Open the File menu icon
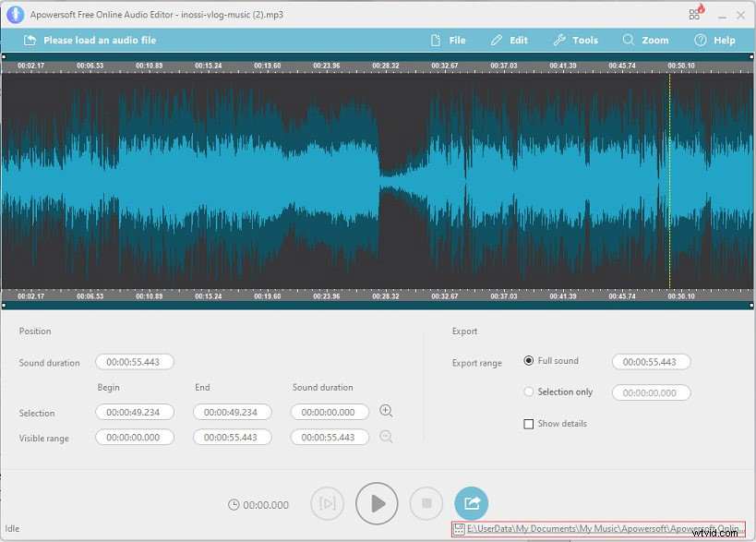The image size is (756, 542). point(435,41)
